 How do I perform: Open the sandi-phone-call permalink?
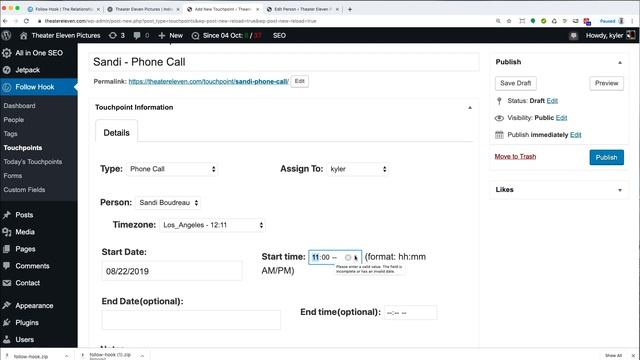click(209, 82)
